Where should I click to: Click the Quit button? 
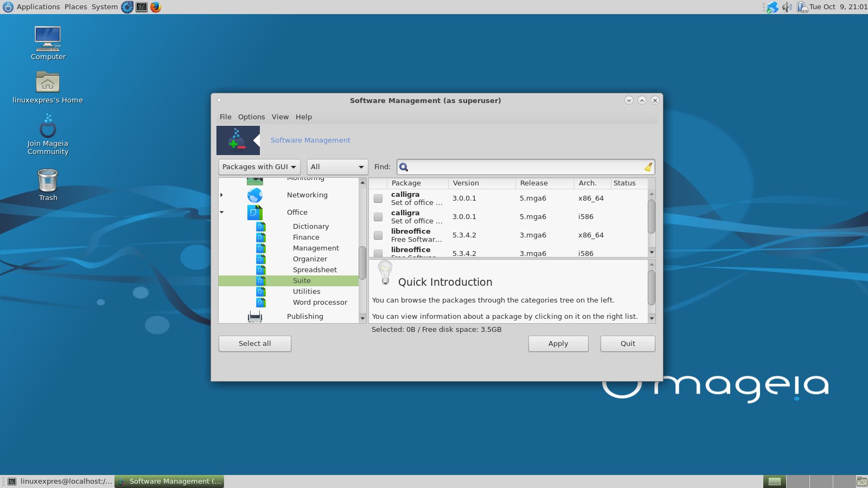pyautogui.click(x=628, y=344)
